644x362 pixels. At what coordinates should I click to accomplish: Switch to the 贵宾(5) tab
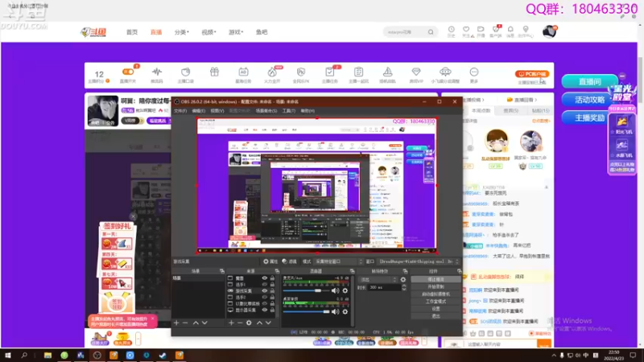click(511, 111)
